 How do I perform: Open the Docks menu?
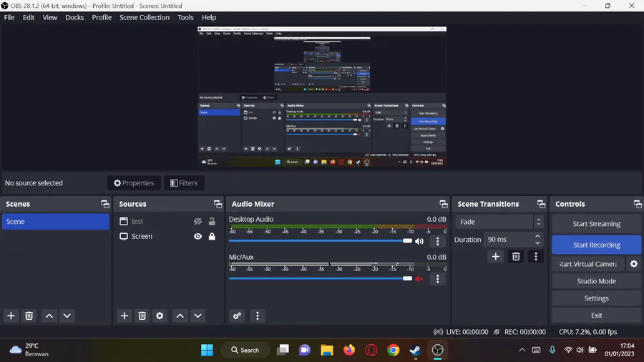(x=74, y=17)
